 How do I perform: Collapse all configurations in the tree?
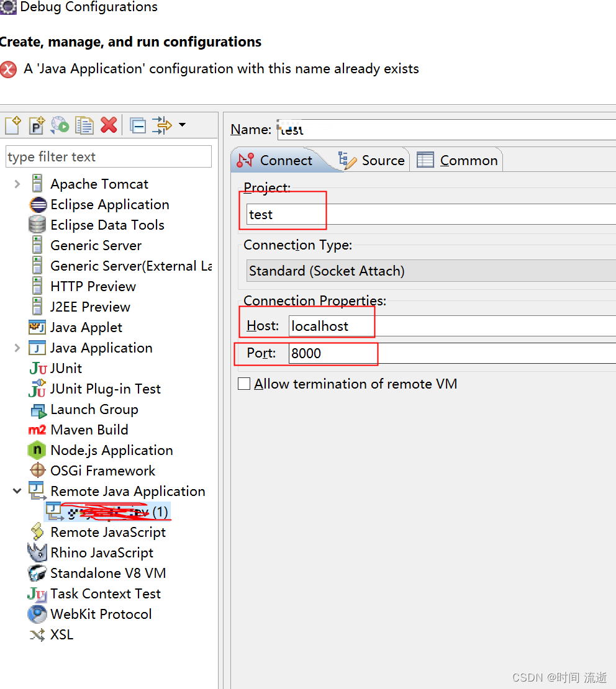138,126
